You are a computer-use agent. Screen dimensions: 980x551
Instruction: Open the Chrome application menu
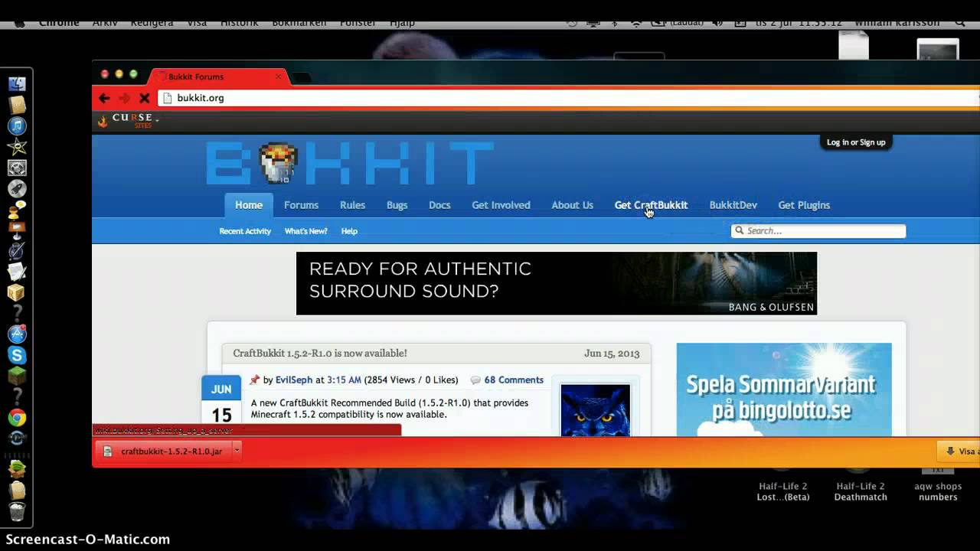point(59,23)
